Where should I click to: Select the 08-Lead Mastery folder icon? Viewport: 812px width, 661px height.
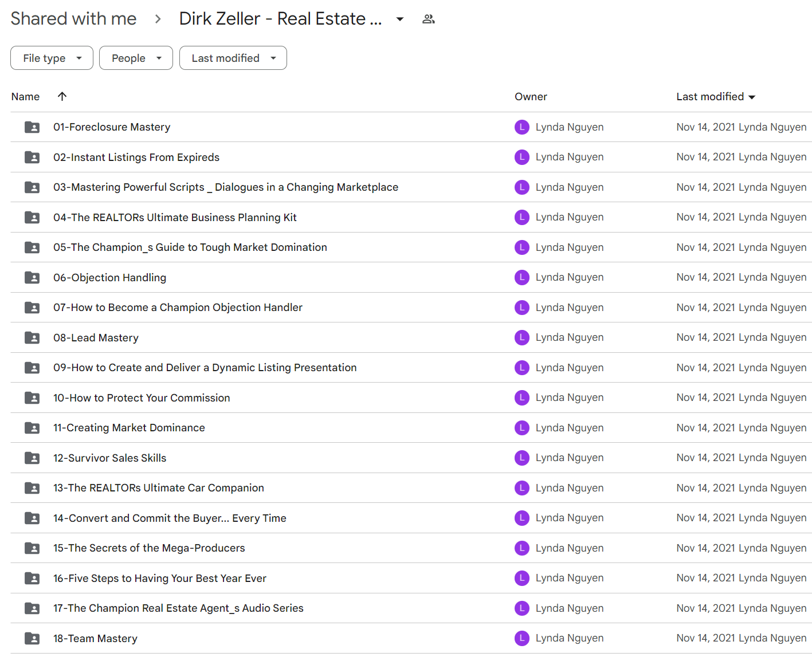(32, 337)
